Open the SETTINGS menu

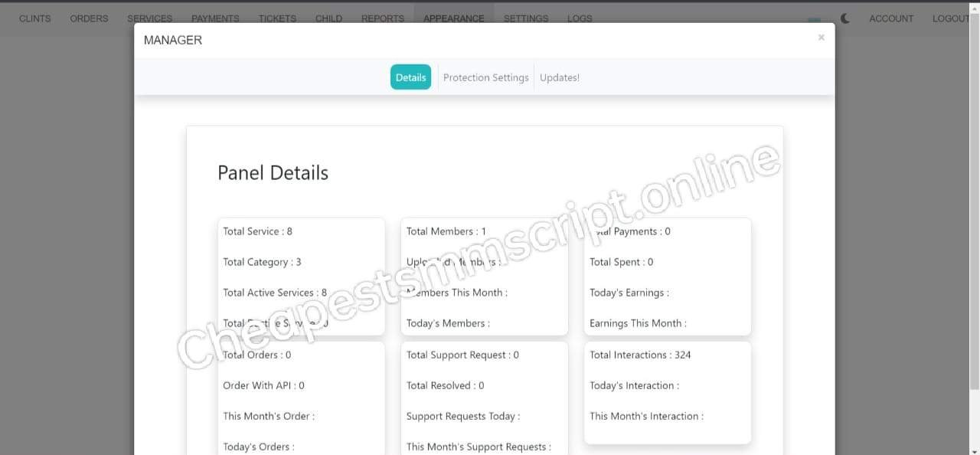[x=526, y=18]
